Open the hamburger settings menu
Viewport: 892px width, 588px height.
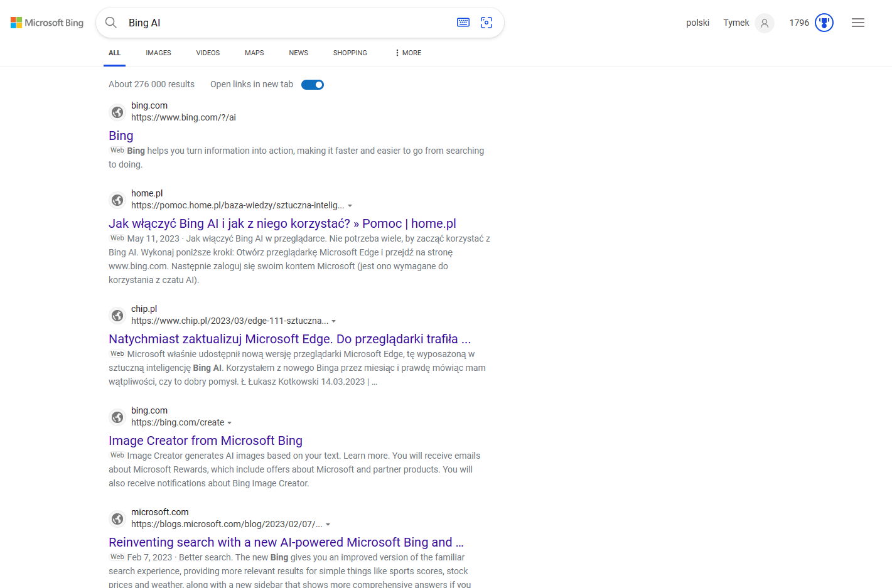[x=858, y=23]
